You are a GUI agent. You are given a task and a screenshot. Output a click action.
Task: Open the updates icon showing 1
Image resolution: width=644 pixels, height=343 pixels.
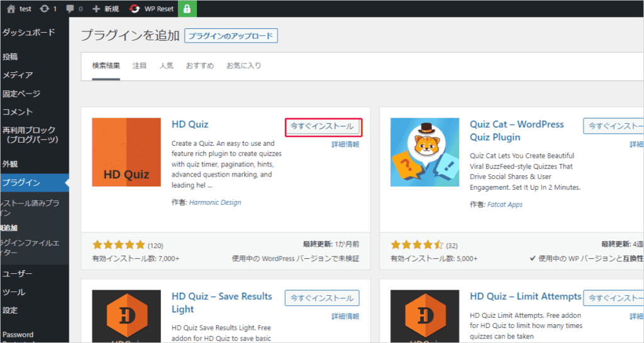pos(45,9)
